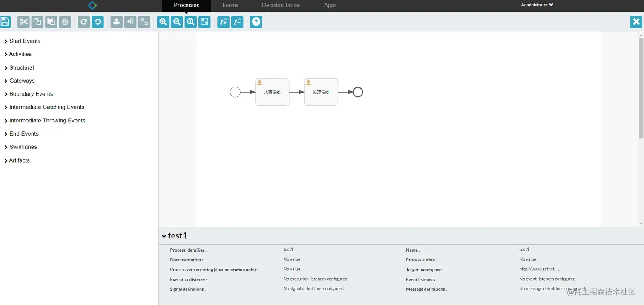
Task: Select the 经理审批 user task
Action: [321, 92]
